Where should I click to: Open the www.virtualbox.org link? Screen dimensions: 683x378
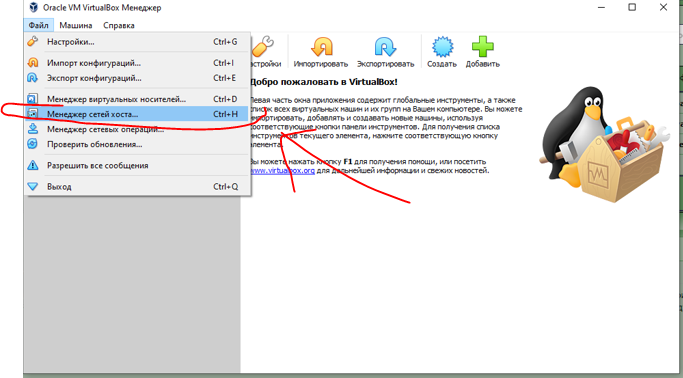pyautogui.click(x=283, y=171)
